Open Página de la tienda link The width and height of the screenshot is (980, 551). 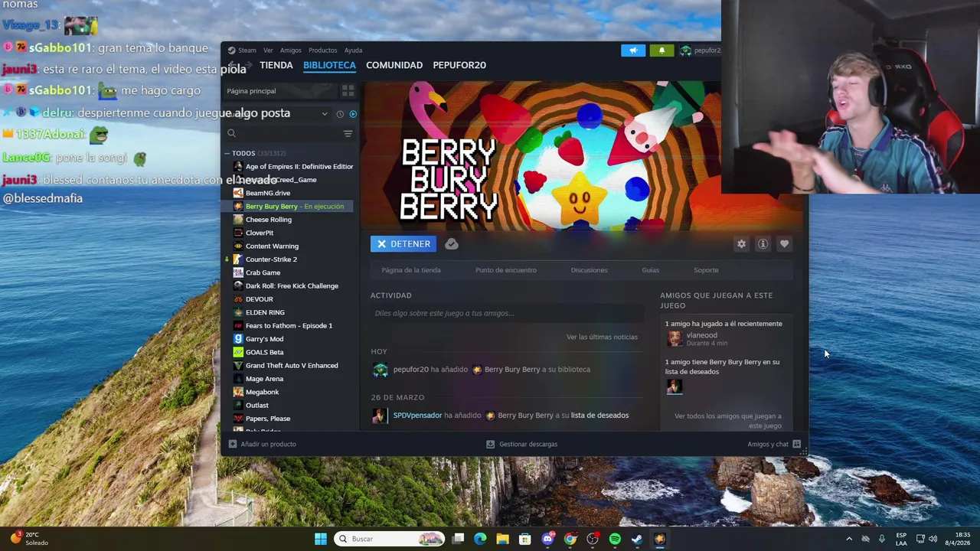pos(411,270)
